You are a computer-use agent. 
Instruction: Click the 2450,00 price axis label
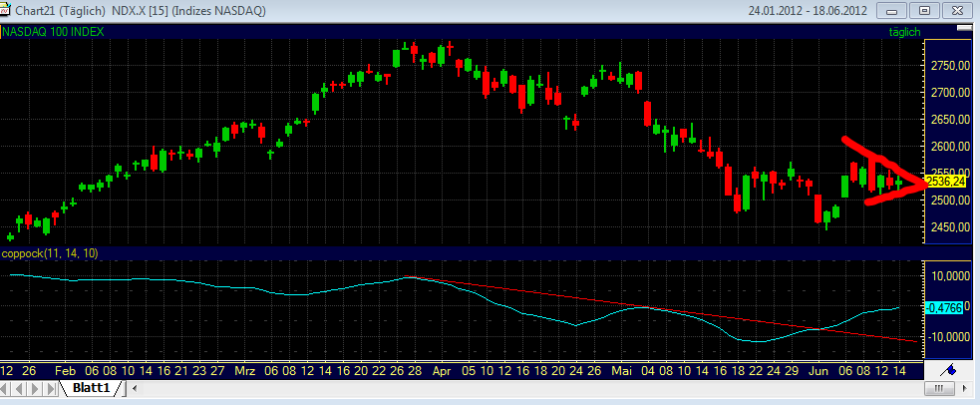pos(949,226)
